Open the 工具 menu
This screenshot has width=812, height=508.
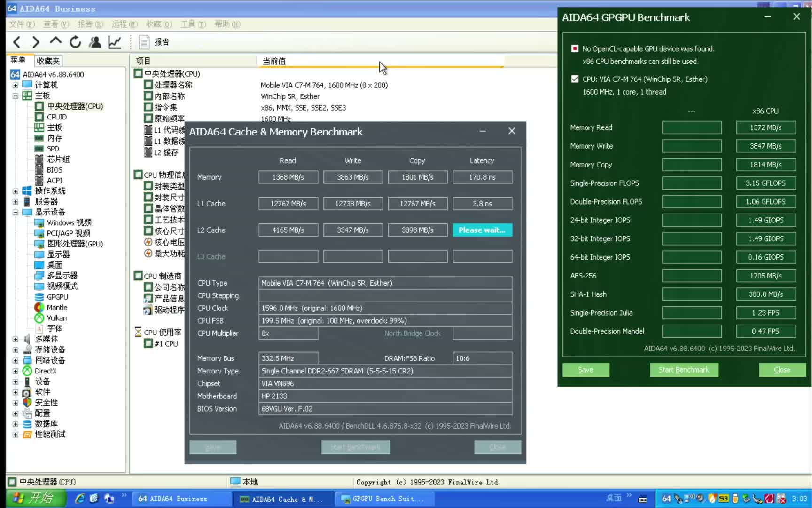[x=193, y=24]
